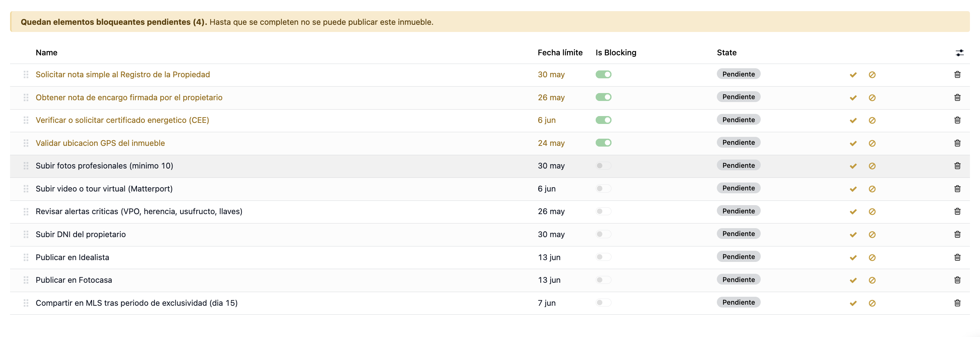
Task: Delete 'Publicar en Fotocasa' row
Action: (957, 280)
